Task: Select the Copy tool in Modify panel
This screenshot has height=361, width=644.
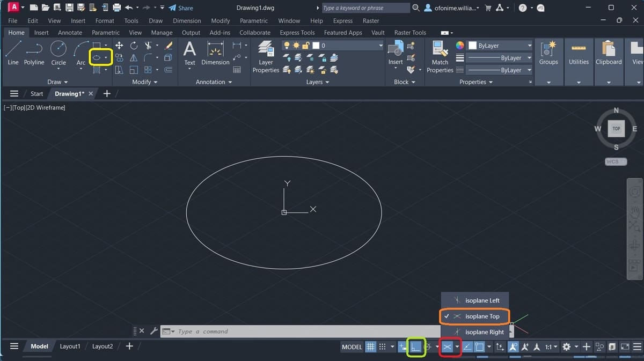Action: 119,57
